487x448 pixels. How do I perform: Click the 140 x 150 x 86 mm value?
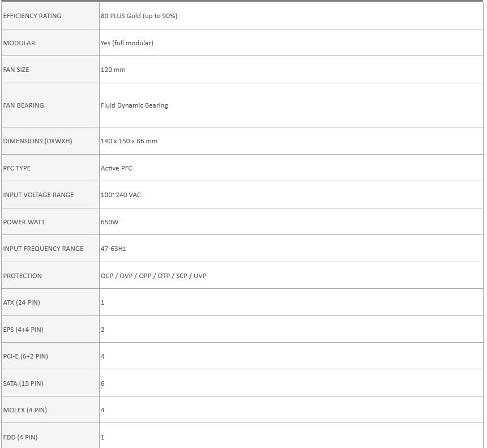[x=129, y=141]
